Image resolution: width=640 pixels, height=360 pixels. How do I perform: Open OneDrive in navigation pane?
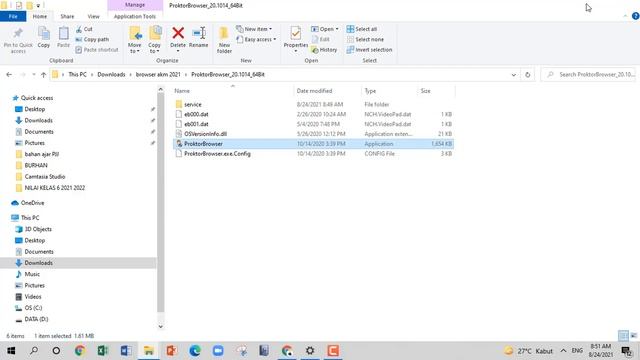32,203
